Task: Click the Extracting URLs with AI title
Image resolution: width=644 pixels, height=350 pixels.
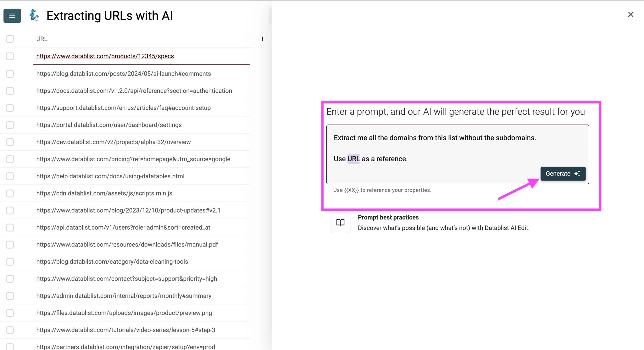Action: click(x=109, y=15)
